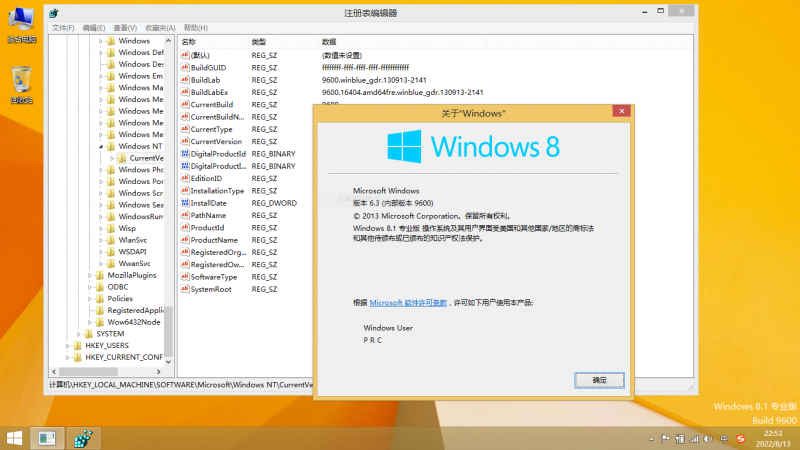The image size is (800, 450).
Task: Select the WlanSvc tree item
Action: click(x=133, y=240)
